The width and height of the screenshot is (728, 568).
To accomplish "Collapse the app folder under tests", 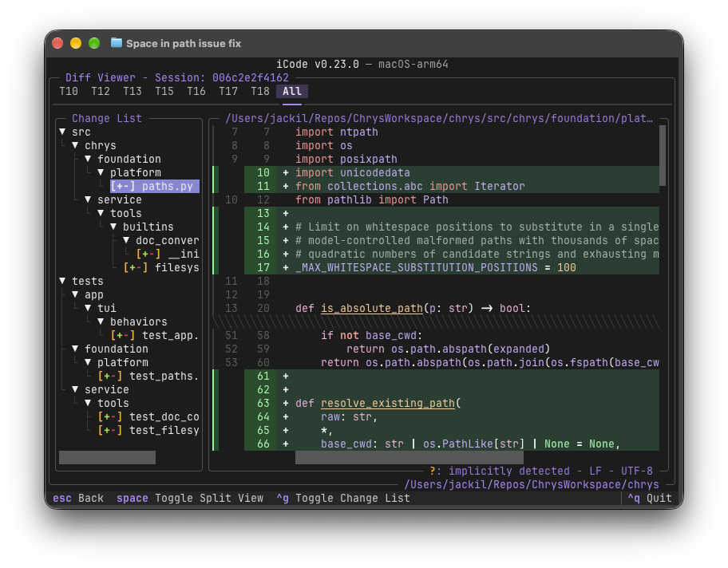I will [75, 294].
